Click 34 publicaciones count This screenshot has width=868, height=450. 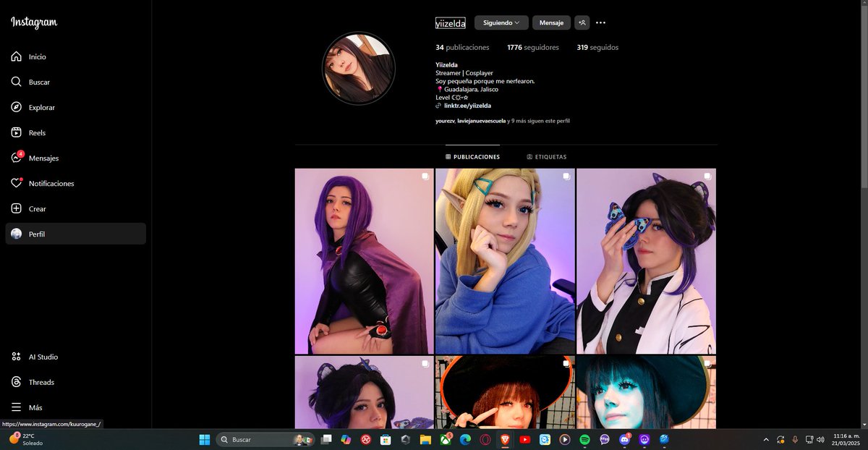pos(462,48)
